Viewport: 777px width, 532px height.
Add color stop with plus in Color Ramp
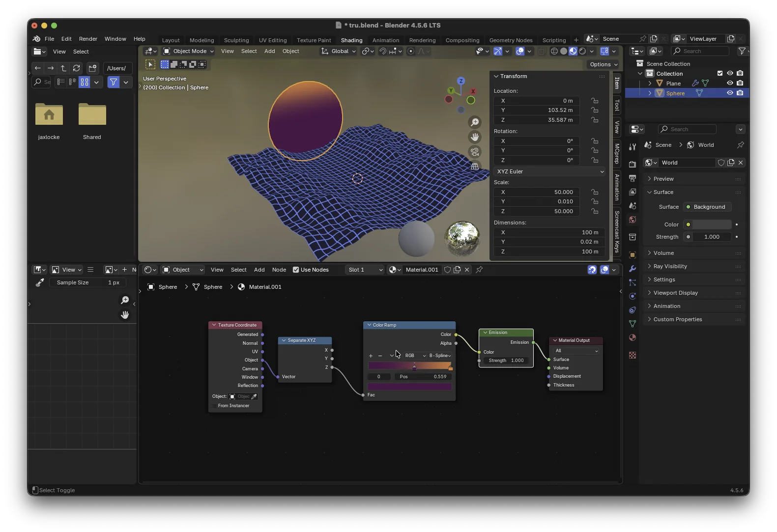tap(371, 356)
